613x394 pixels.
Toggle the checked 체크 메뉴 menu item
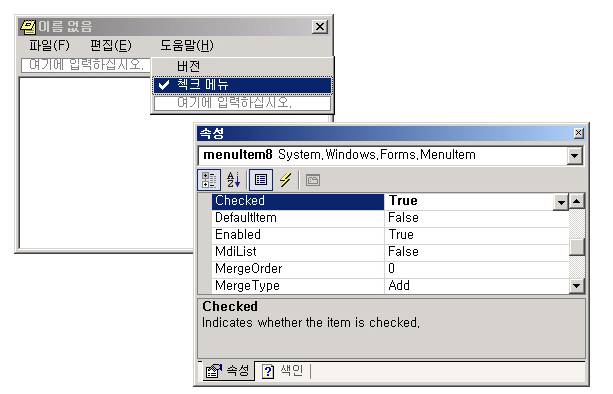point(242,85)
